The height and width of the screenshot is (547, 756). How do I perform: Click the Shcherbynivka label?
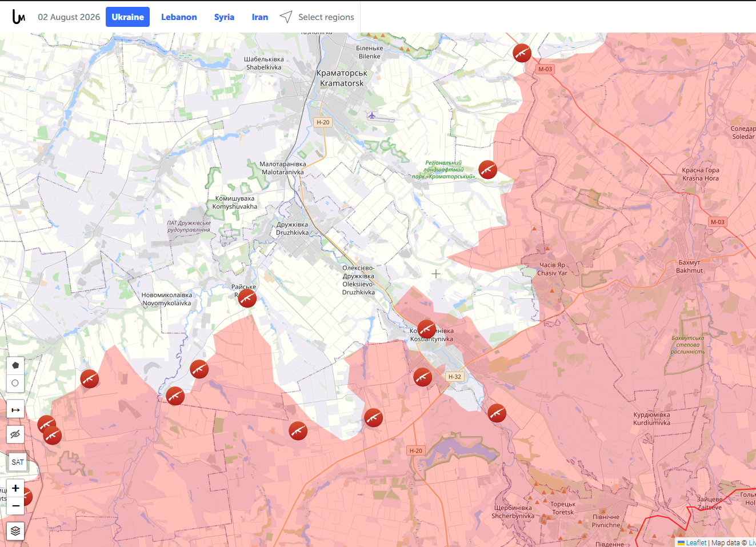point(513,512)
